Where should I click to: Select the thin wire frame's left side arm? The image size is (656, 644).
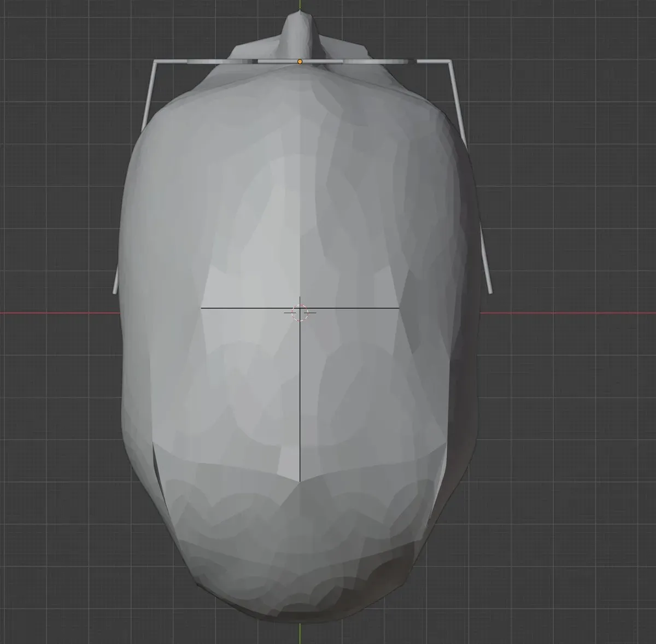point(134,177)
